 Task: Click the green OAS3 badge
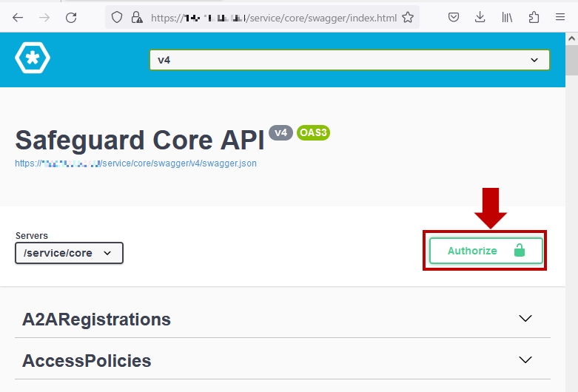point(313,132)
